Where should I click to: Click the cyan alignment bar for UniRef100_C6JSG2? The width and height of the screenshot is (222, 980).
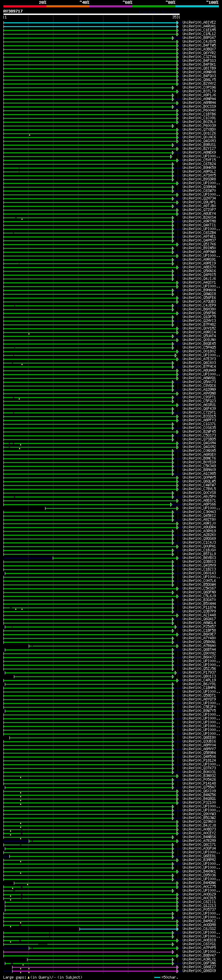click(129, 928)
